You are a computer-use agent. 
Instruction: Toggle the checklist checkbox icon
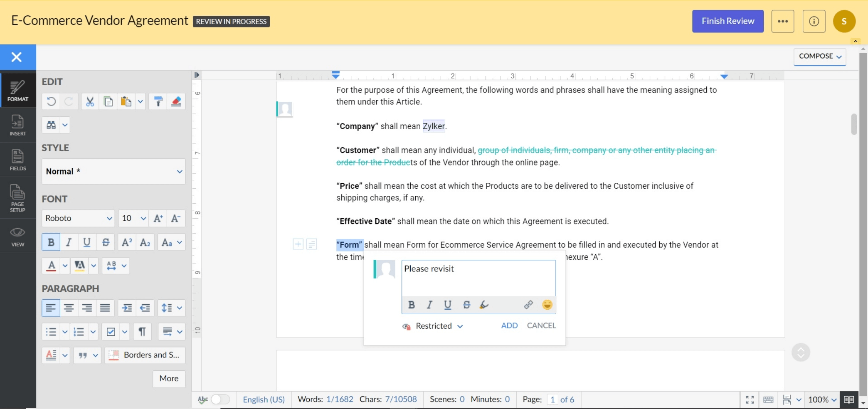pos(111,332)
